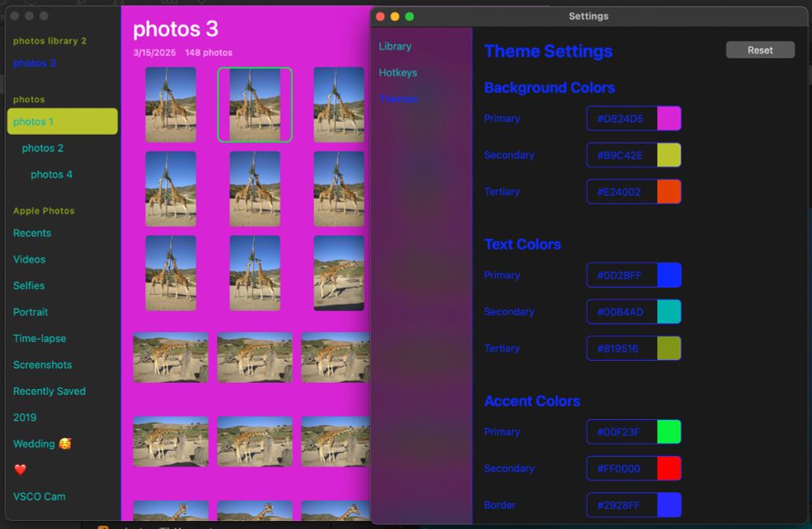Edit the #E24002 hex field
Viewport: 812px width, 529px height.
pyautogui.click(x=622, y=192)
